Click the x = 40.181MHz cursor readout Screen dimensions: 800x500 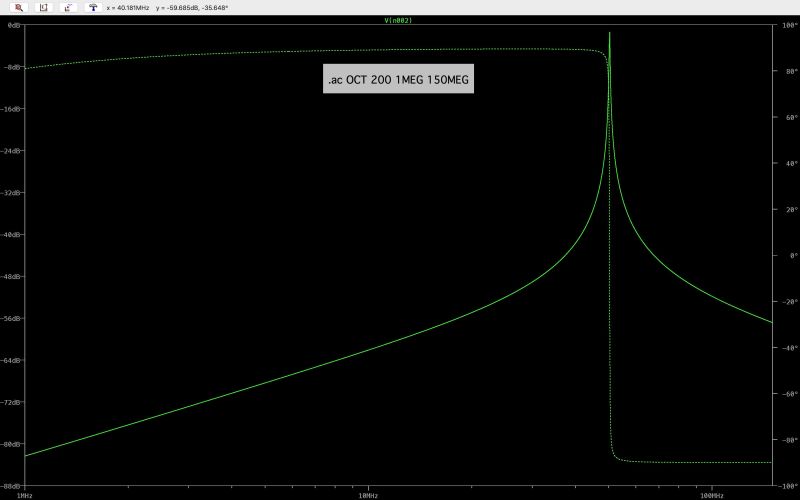pyautogui.click(x=128, y=8)
